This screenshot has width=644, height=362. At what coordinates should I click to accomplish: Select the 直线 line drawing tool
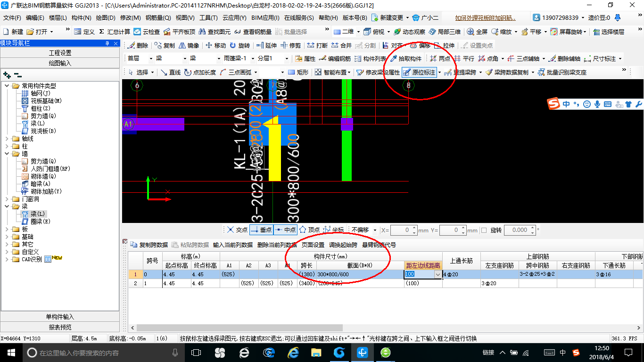170,72
